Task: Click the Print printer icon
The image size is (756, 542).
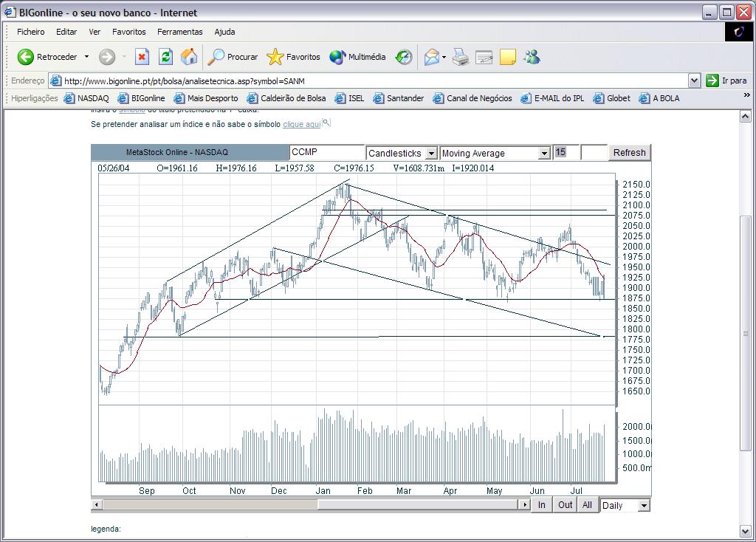Action: tap(461, 57)
